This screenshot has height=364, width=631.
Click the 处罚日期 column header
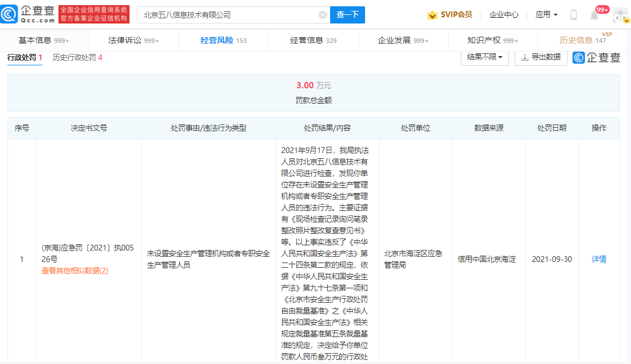pyautogui.click(x=552, y=128)
